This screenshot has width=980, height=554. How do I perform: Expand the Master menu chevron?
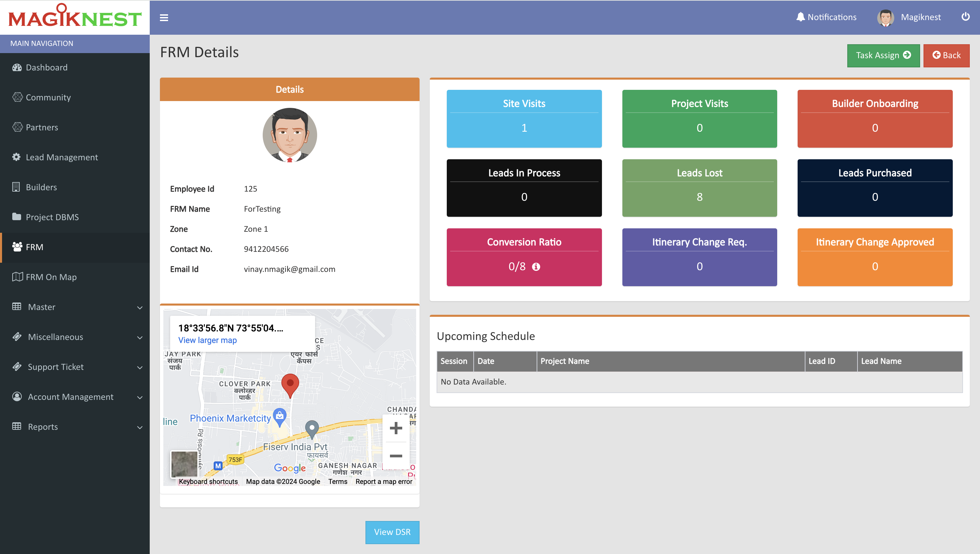[x=140, y=307]
